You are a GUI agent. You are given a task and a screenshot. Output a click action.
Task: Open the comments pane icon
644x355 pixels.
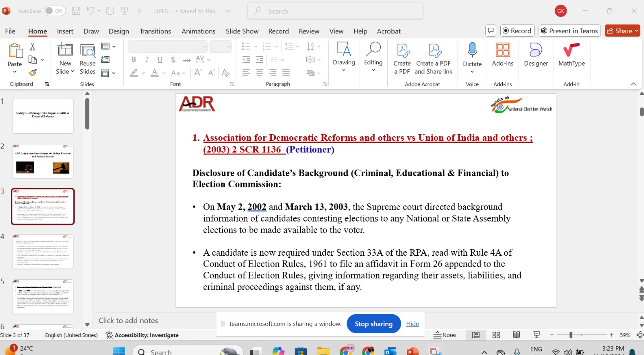click(x=491, y=31)
